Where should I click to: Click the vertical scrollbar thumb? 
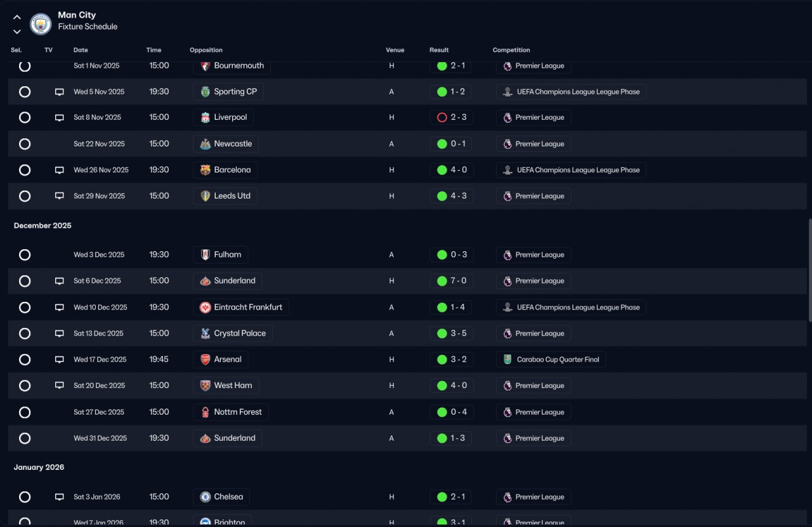pos(809,270)
